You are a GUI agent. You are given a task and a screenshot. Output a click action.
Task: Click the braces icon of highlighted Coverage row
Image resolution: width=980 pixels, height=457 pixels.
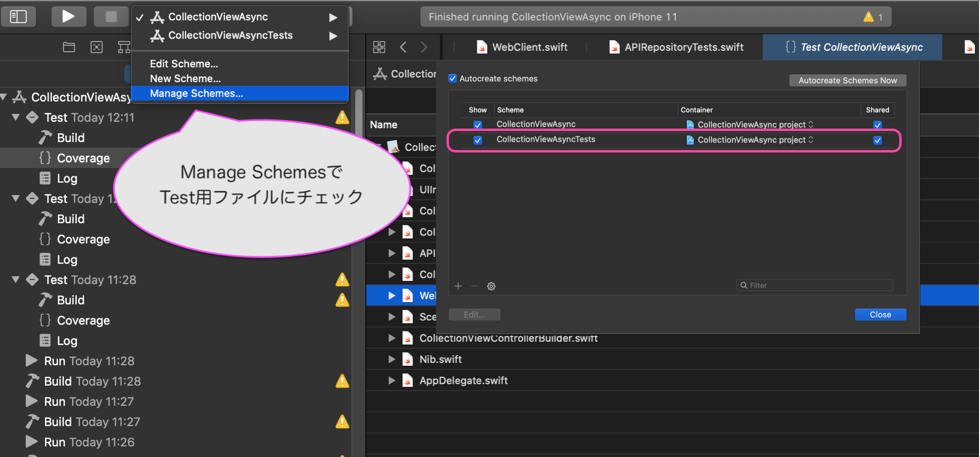point(45,158)
